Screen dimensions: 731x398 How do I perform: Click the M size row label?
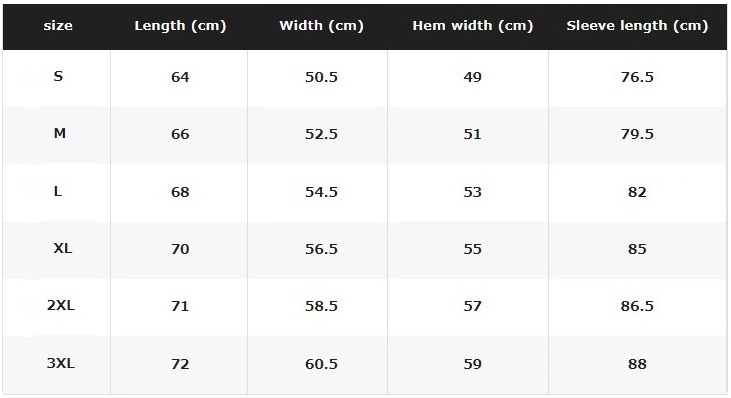(x=60, y=134)
